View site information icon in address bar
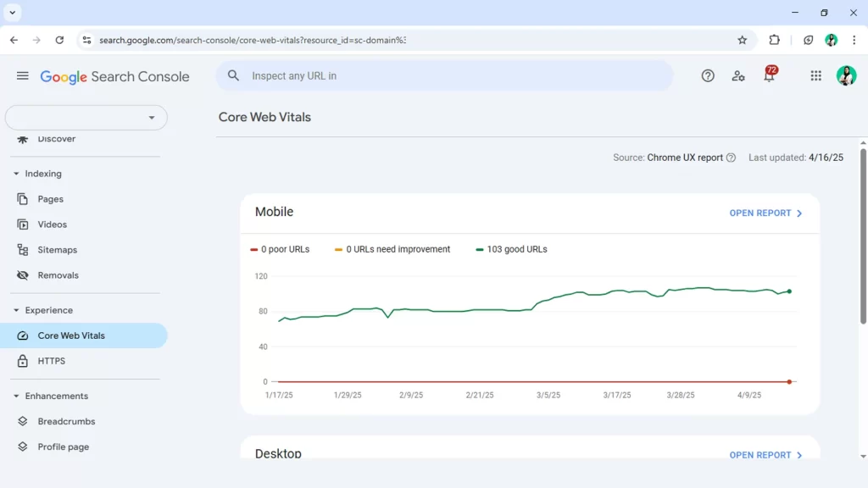The width and height of the screenshot is (868, 488). 87,40
